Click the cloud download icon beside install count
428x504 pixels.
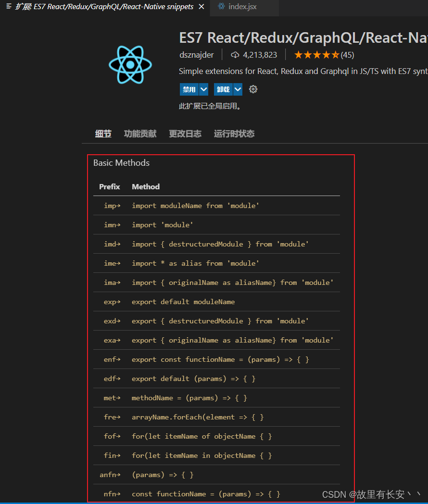click(x=235, y=55)
